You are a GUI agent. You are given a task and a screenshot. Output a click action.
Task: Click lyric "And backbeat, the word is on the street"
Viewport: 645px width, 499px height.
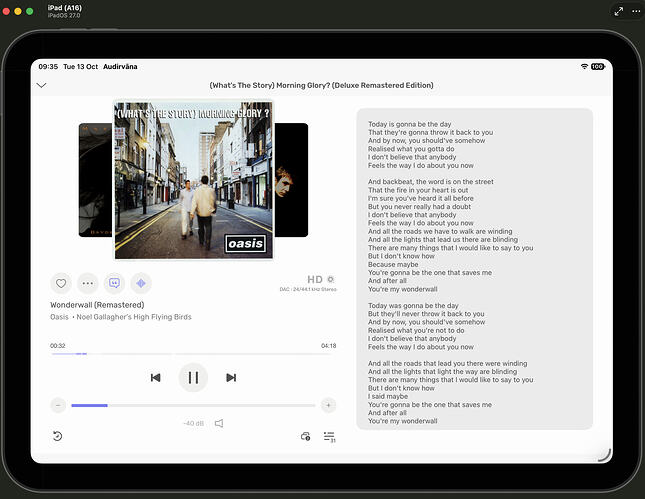pyautogui.click(x=431, y=181)
